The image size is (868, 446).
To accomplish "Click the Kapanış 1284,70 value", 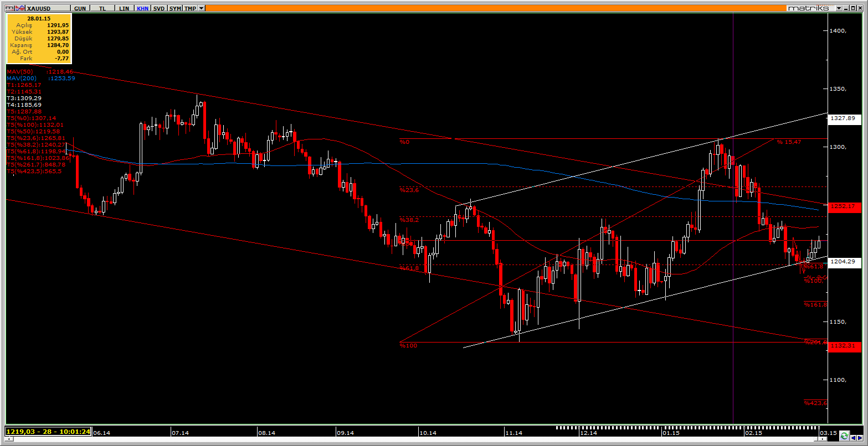I will pyautogui.click(x=58, y=45).
